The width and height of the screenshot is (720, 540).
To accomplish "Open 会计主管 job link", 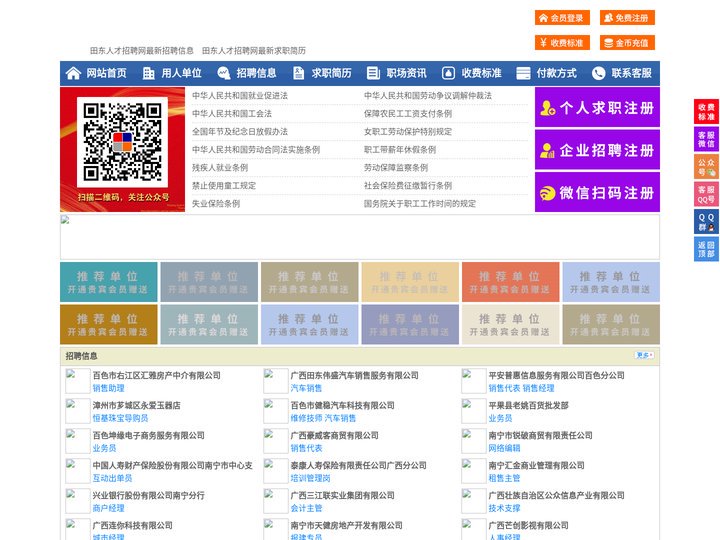I will pos(306,508).
